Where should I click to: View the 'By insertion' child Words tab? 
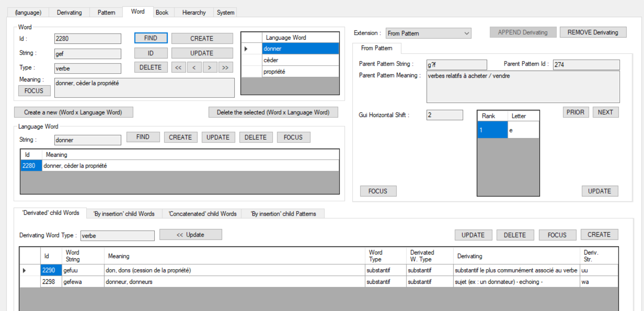point(124,213)
